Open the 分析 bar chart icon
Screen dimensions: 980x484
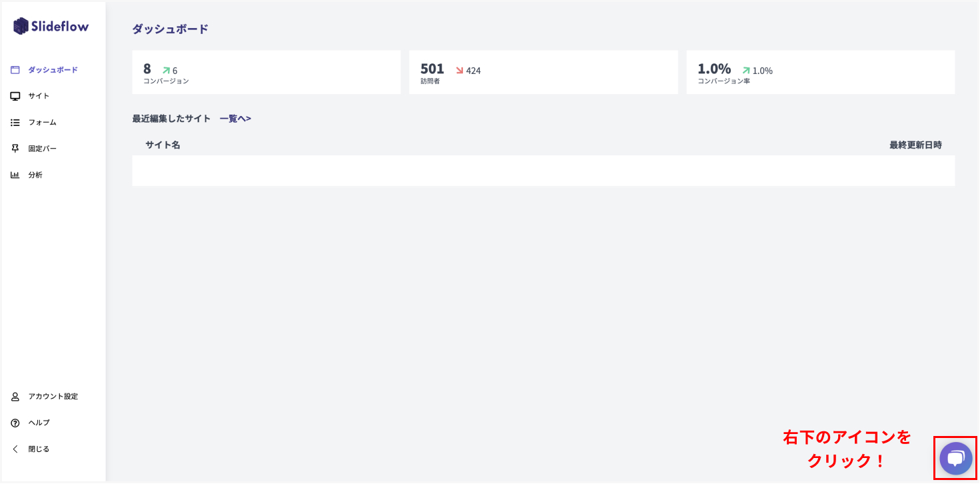pos(15,175)
